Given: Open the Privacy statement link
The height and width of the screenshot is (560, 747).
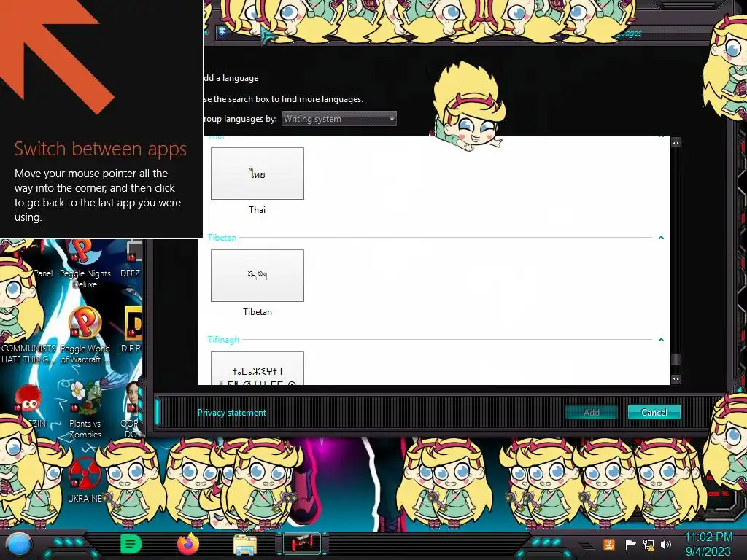Looking at the screenshot, I should coord(232,413).
